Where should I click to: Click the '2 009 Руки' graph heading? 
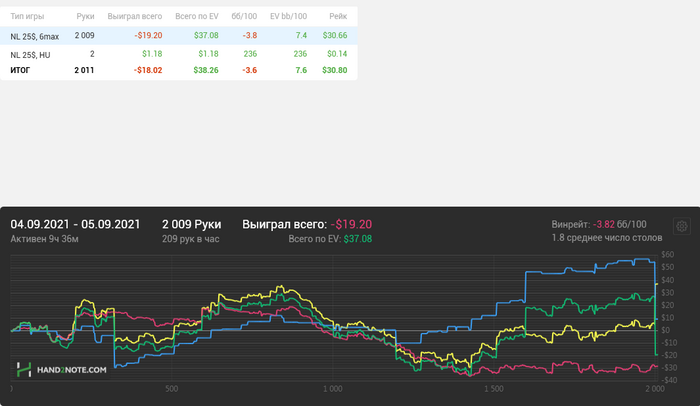click(x=192, y=224)
